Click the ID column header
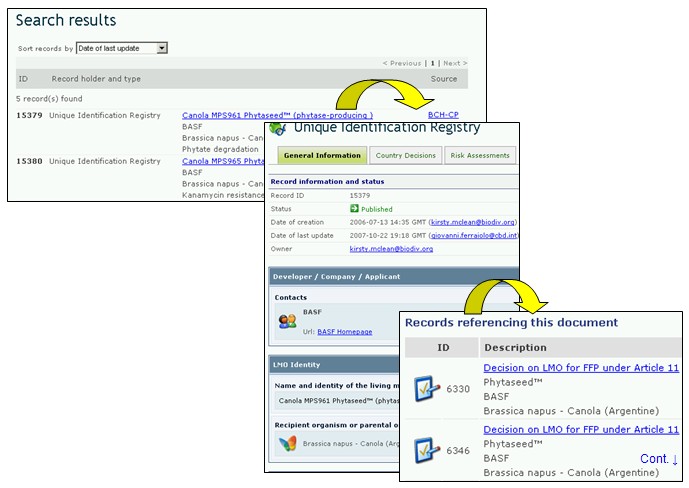Viewport: 689px width, 488px height. [23, 79]
